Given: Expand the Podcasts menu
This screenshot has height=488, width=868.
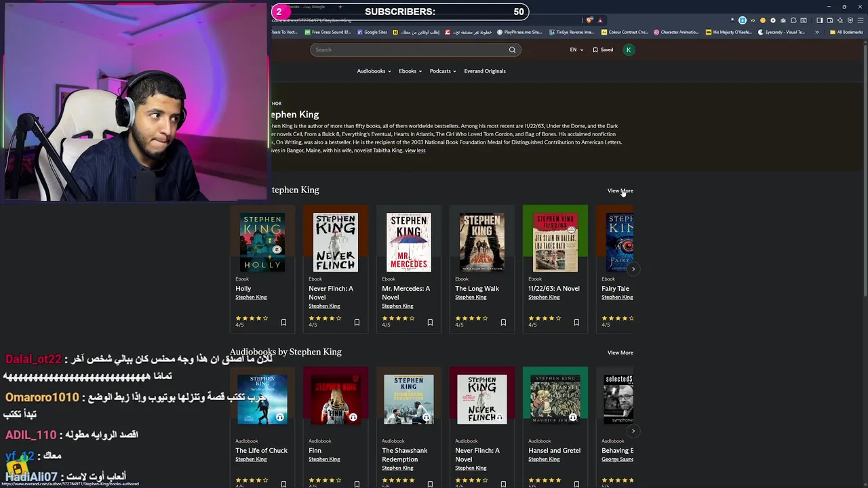Looking at the screenshot, I should [443, 71].
